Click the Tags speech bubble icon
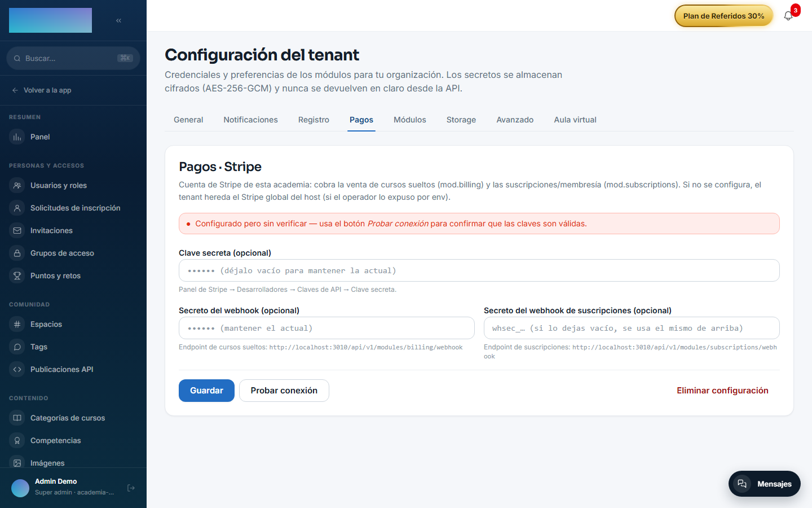The height and width of the screenshot is (508, 812). tap(17, 347)
